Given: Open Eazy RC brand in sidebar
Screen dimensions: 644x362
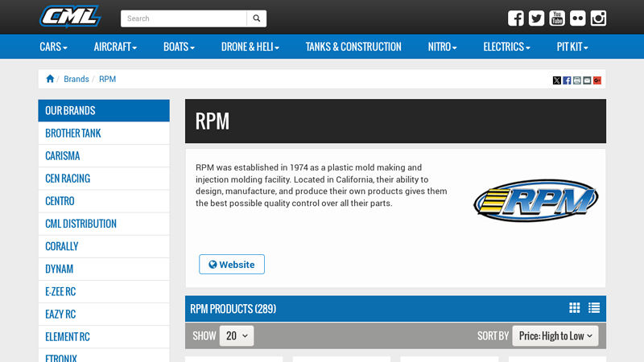Looking at the screenshot, I should click(x=104, y=314).
